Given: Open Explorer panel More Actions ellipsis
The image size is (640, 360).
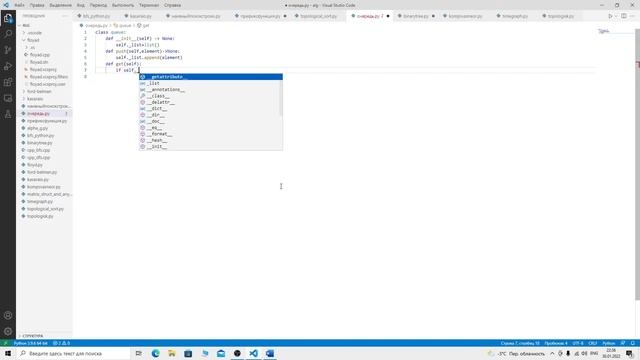Looking at the screenshot, I should (x=64, y=16).
